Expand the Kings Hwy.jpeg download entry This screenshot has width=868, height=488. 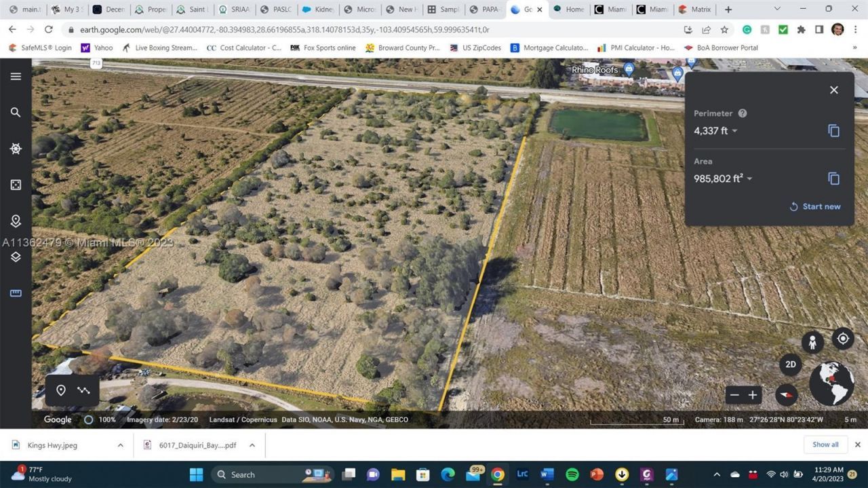[120, 445]
